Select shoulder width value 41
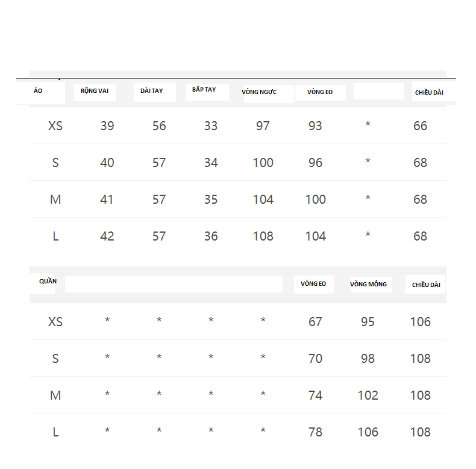 click(107, 200)
